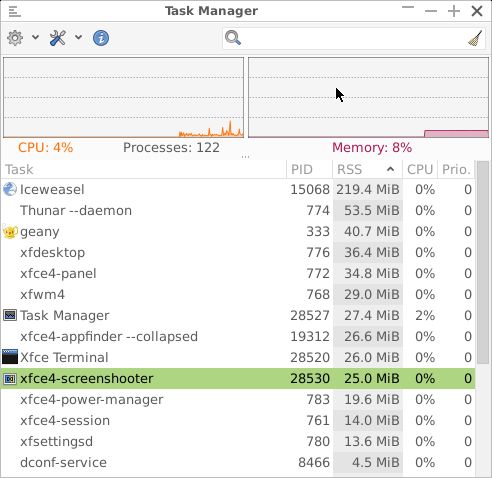Click the process list vertical scrollbar

[x=483, y=262]
